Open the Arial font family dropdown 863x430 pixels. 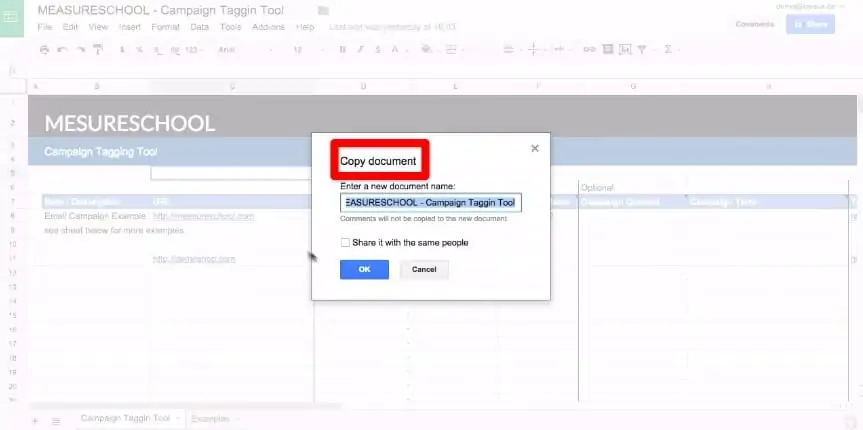246,50
